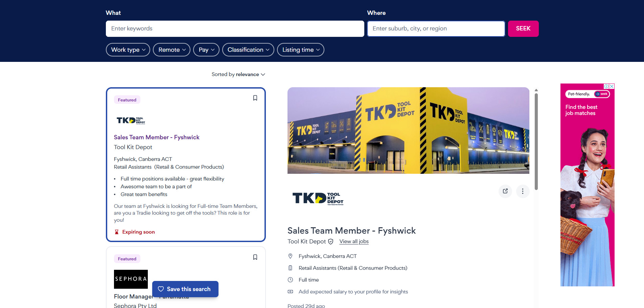Screen dimensions: 644x308
Task: Click Retail Assistants classification in job details
Action: tap(353, 268)
